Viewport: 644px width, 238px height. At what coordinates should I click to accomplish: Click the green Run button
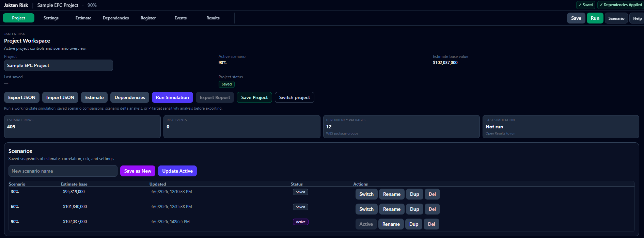pyautogui.click(x=595, y=18)
